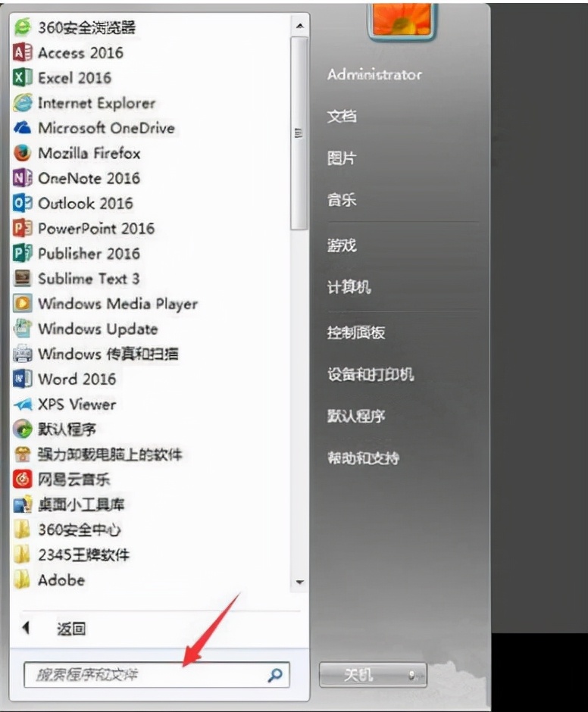The image size is (588, 712).
Task: Click the 关机 shutdown button
Action: click(359, 675)
